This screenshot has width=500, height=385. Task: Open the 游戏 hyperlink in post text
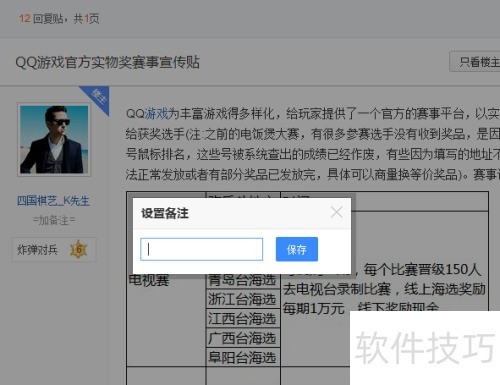(157, 114)
